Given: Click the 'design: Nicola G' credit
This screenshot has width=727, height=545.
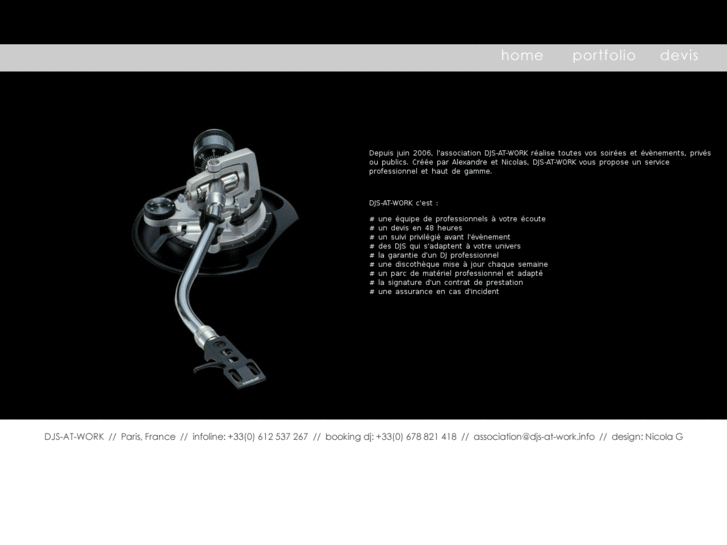Looking at the screenshot, I should [647, 436].
